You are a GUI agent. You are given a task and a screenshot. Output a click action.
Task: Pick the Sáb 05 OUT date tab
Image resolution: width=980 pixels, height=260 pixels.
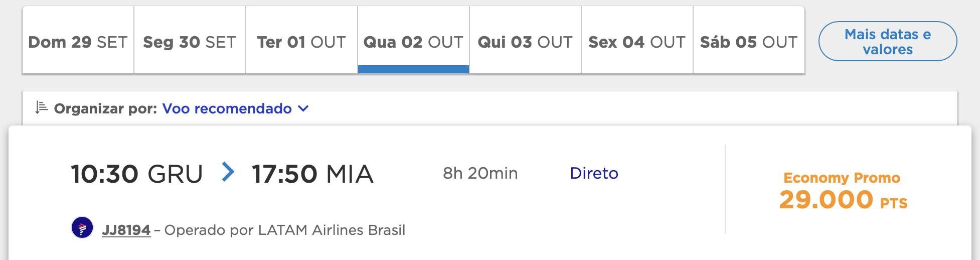click(749, 40)
